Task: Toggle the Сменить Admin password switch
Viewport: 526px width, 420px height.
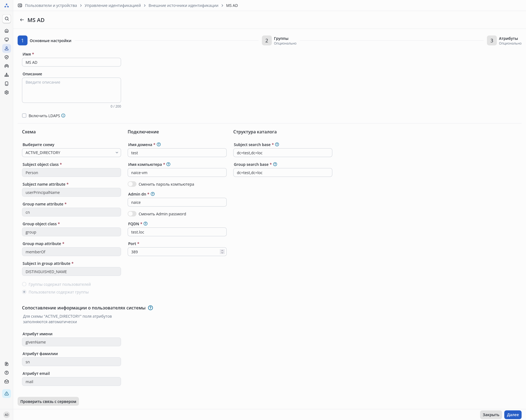Action: tap(132, 214)
